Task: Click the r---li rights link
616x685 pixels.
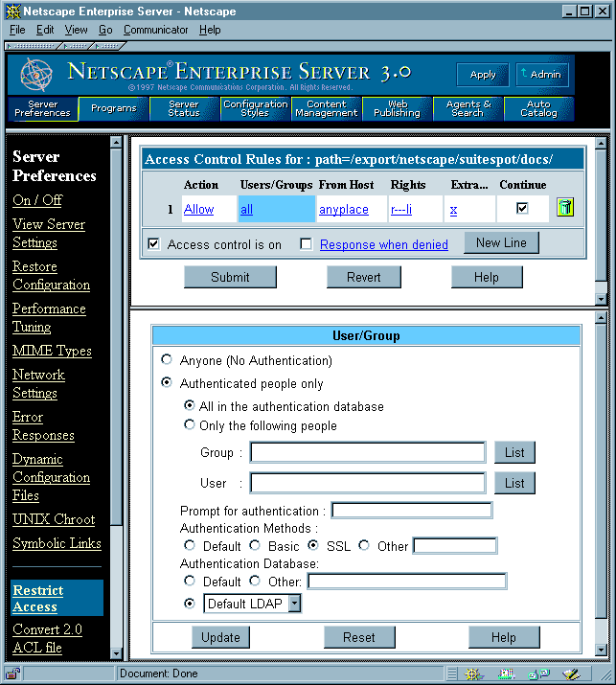Action: [x=401, y=209]
